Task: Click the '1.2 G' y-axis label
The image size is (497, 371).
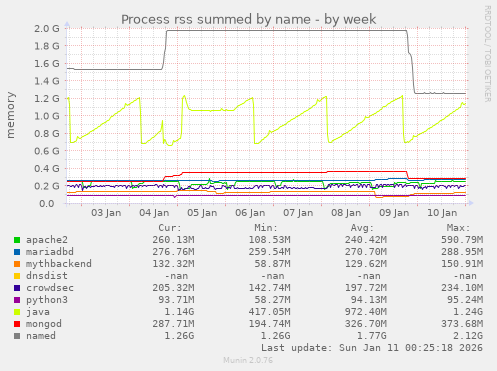Action: pos(47,99)
